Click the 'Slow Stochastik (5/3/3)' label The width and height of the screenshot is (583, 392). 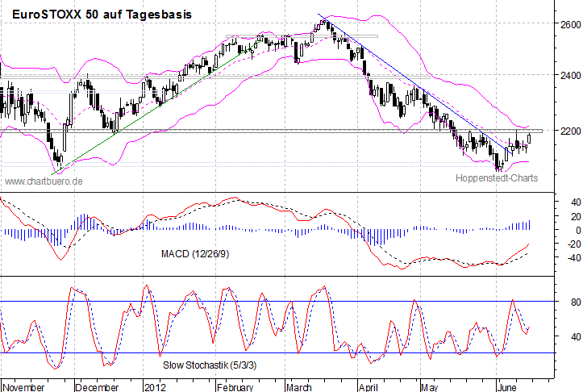[210, 365]
